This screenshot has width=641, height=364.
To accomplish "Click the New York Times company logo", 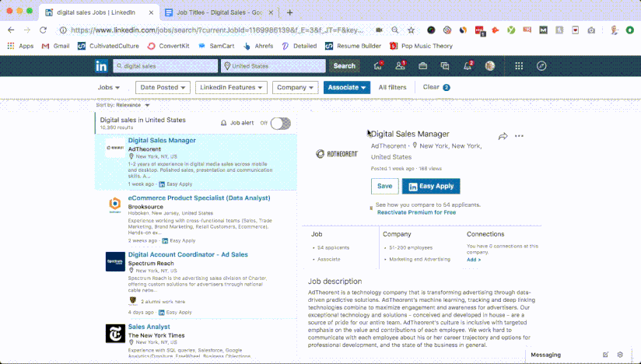I will [x=115, y=334].
